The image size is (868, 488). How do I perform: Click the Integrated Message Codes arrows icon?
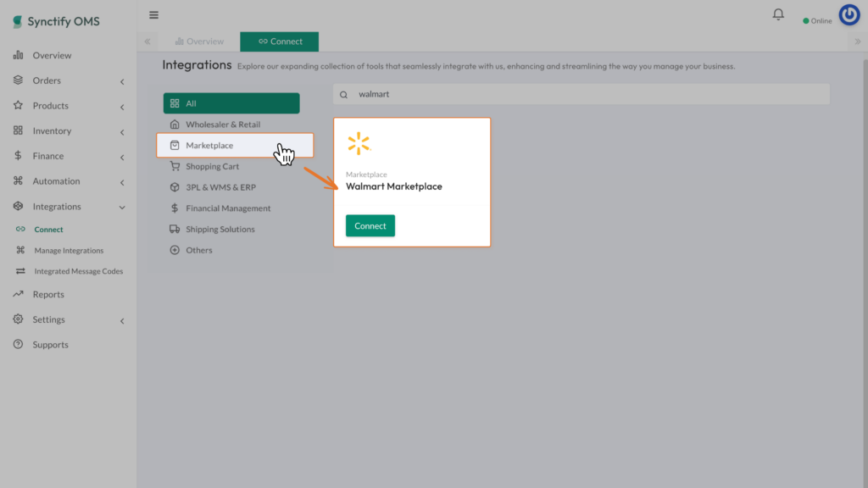click(x=20, y=271)
